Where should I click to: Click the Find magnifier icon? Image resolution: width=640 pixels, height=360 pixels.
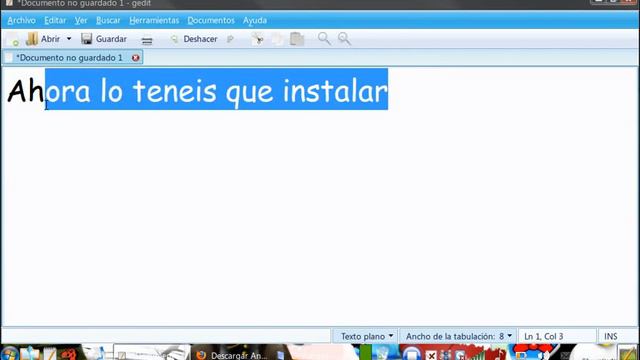(324, 39)
